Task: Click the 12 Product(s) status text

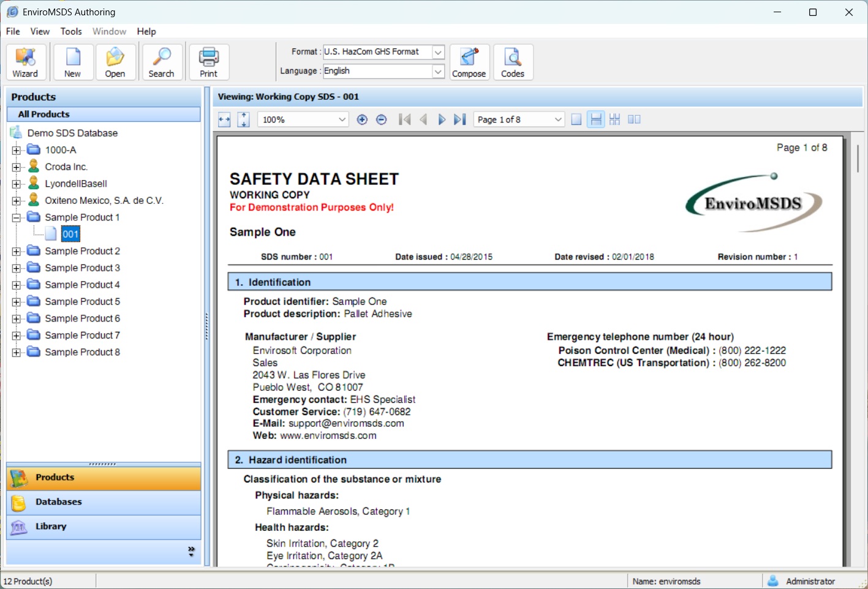Action: [x=28, y=581]
